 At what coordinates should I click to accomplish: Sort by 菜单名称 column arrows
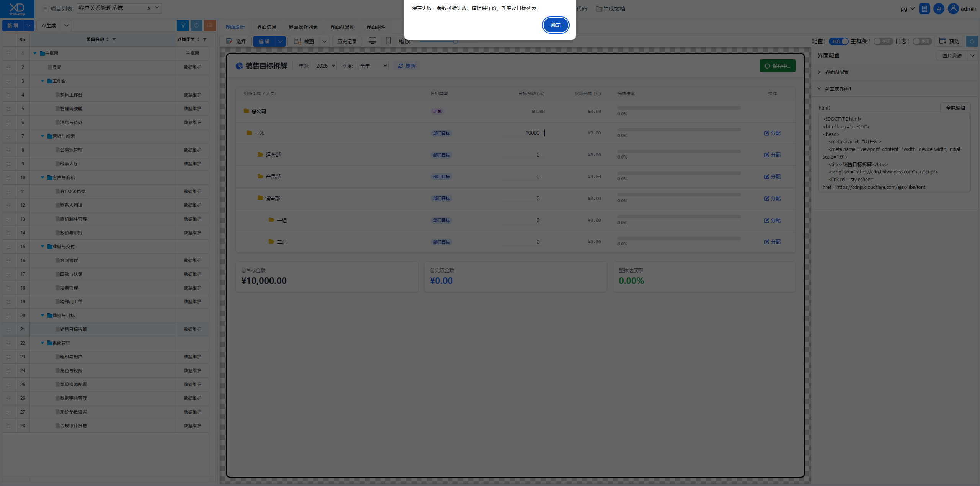[x=108, y=39]
